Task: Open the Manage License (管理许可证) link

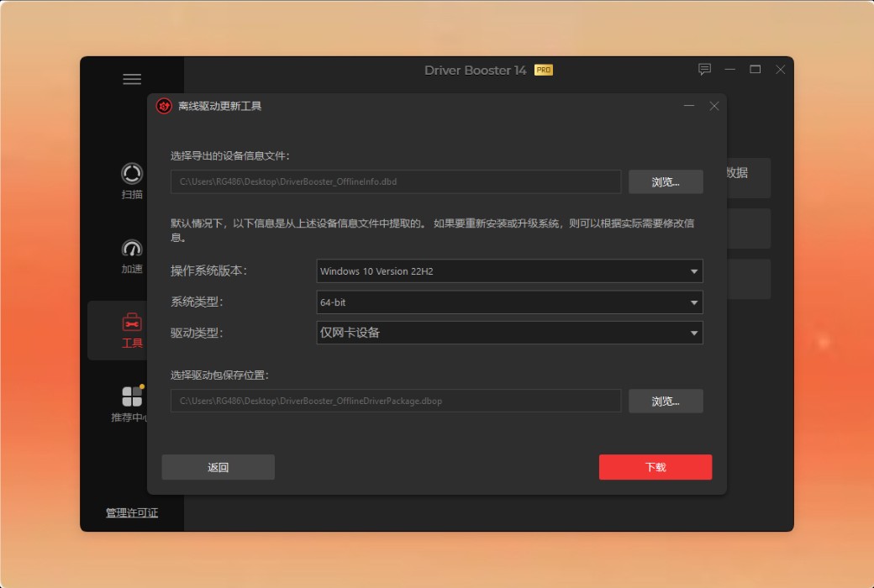Action: tap(132, 512)
